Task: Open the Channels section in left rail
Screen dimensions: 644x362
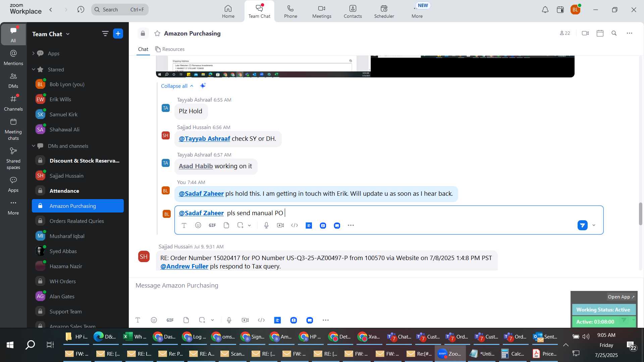Action: [13, 103]
